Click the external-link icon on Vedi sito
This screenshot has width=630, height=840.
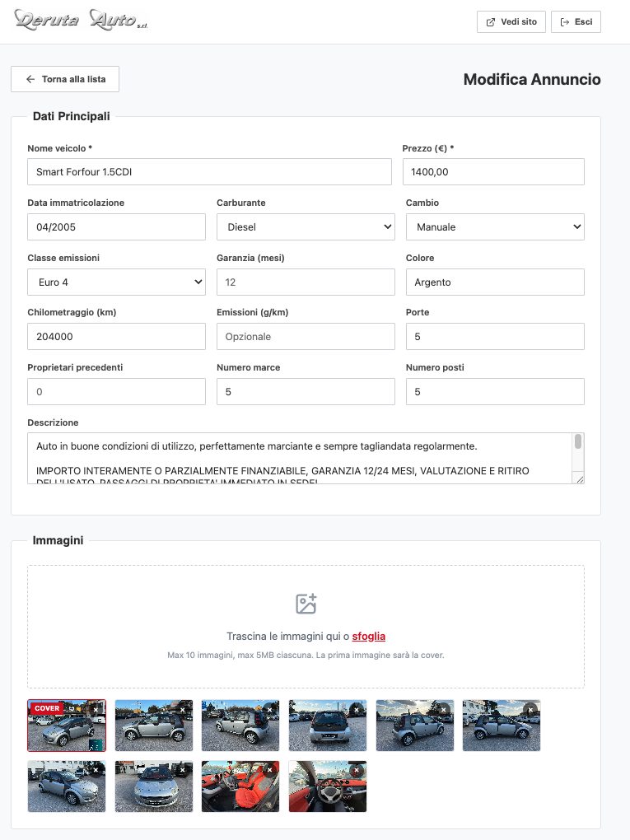click(x=491, y=21)
